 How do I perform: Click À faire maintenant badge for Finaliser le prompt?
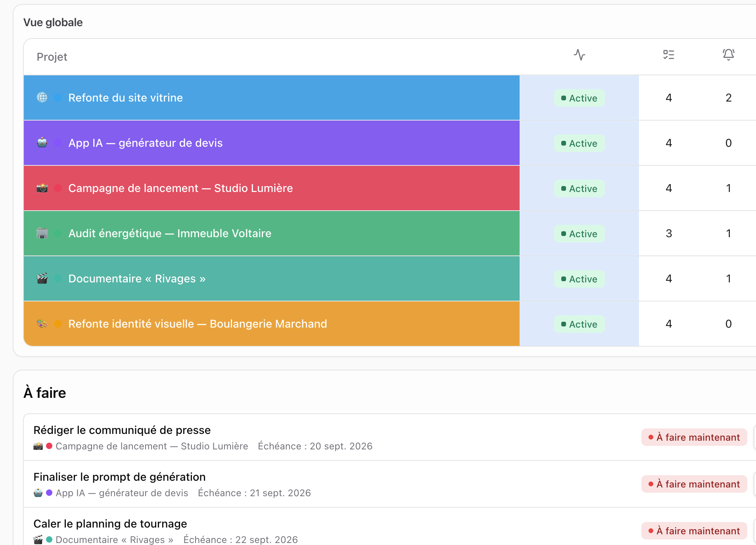pos(694,484)
